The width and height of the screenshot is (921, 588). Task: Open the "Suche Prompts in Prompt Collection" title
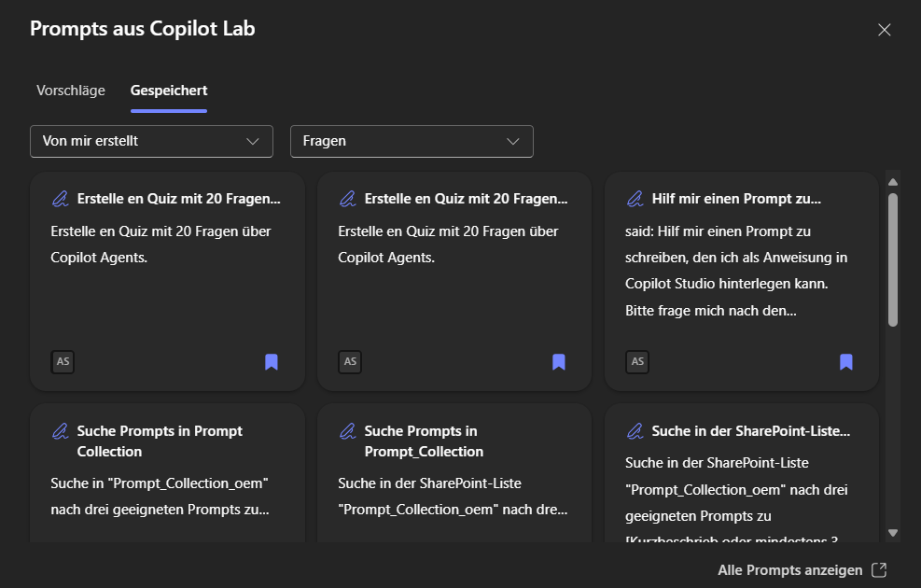pos(160,441)
